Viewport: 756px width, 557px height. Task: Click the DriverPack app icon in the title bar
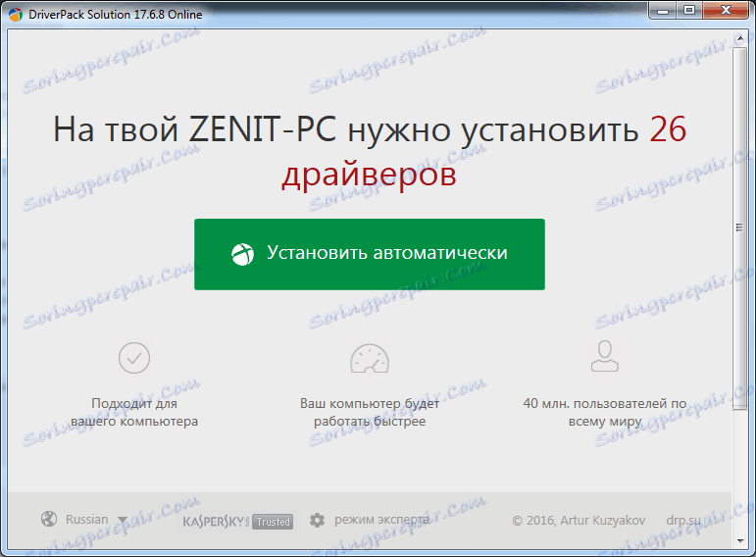pos(16,15)
